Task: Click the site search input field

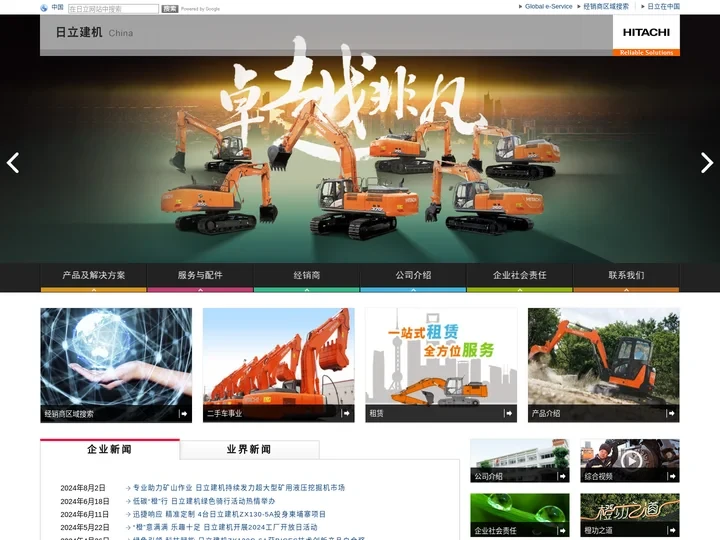Action: pyautogui.click(x=113, y=9)
